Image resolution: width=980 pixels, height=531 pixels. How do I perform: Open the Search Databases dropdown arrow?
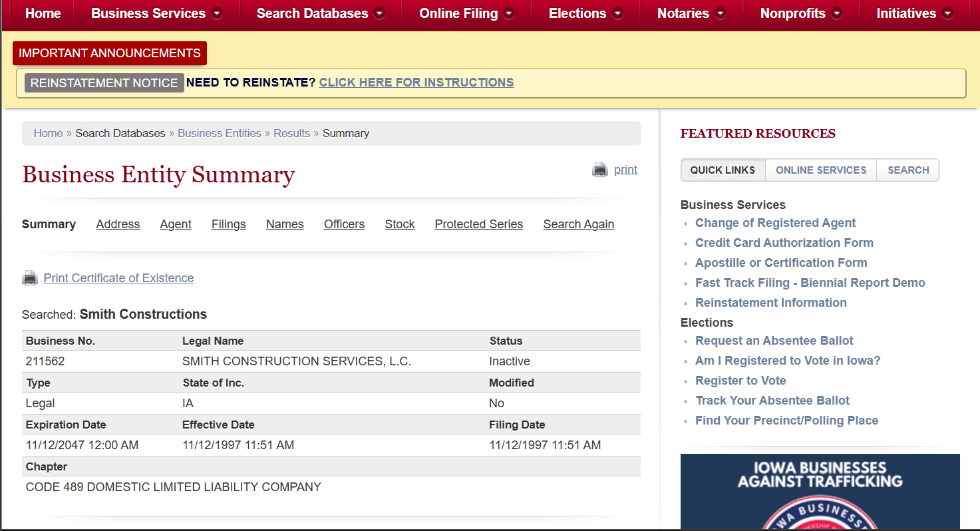379,14
